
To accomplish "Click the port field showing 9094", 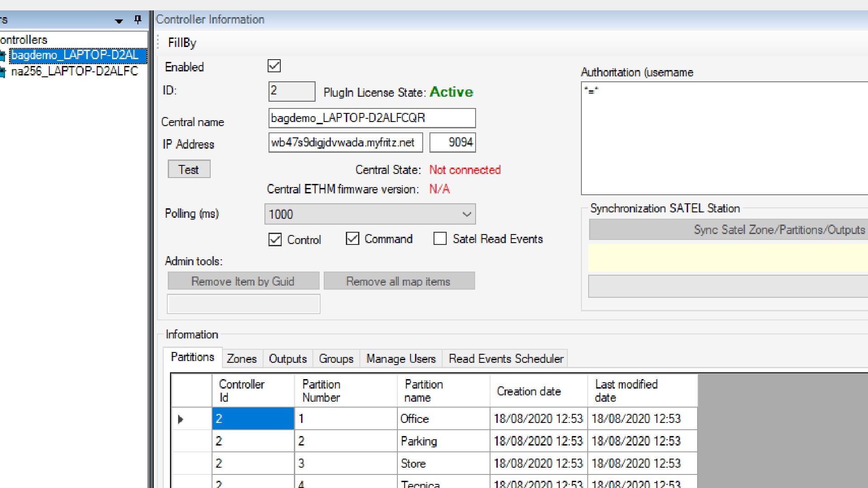I will pos(453,142).
